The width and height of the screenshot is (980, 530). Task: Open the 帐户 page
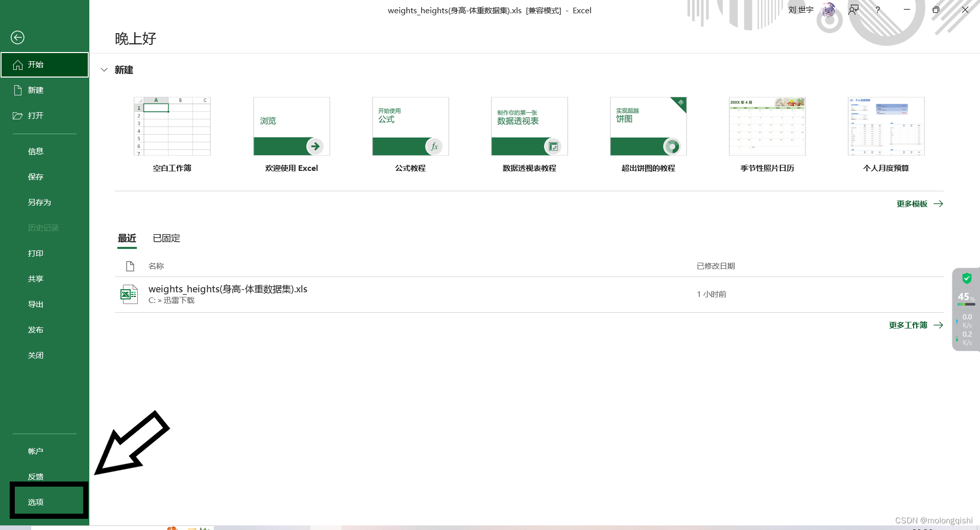pyautogui.click(x=44, y=451)
